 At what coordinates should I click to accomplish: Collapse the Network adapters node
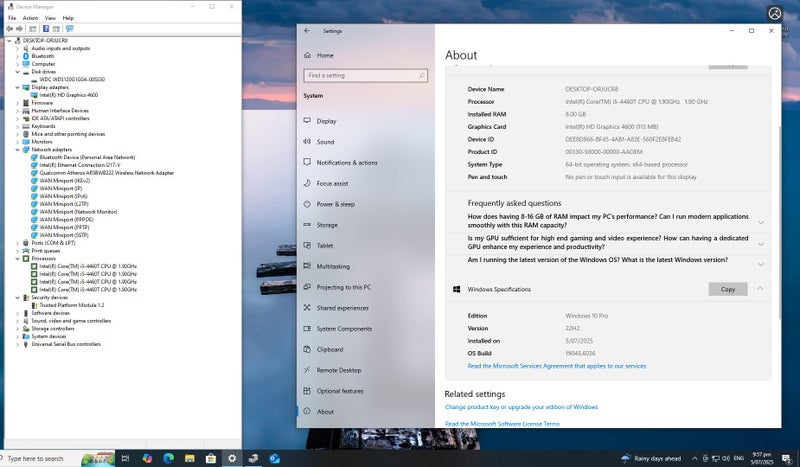pyautogui.click(x=17, y=150)
